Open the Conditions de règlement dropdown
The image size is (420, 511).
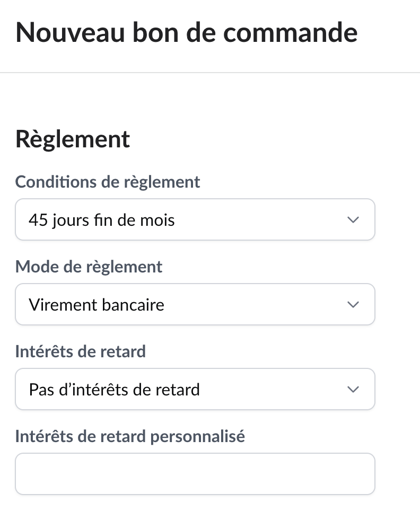[195, 219]
